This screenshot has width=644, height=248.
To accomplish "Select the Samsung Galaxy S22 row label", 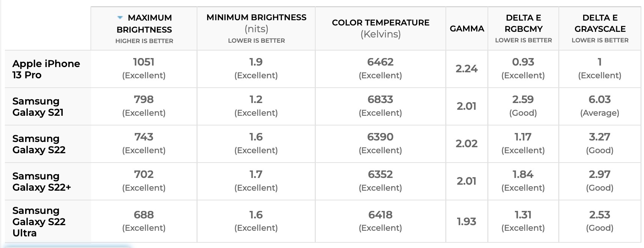I will (x=39, y=144).
